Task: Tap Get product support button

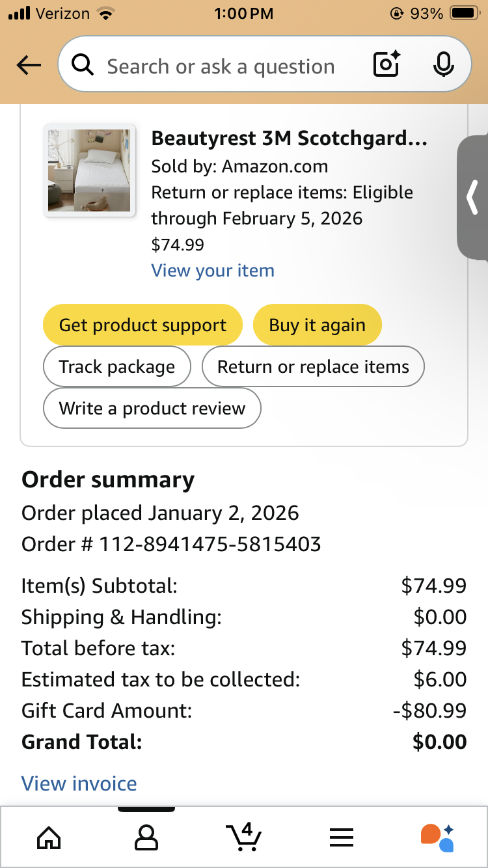Action: pyautogui.click(x=142, y=325)
